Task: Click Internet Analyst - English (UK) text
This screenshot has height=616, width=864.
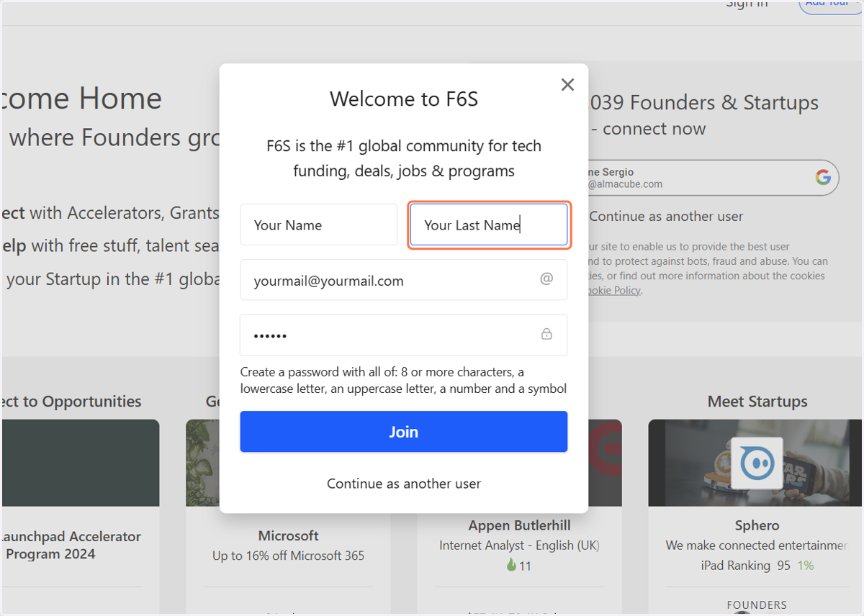Action: [x=519, y=545]
